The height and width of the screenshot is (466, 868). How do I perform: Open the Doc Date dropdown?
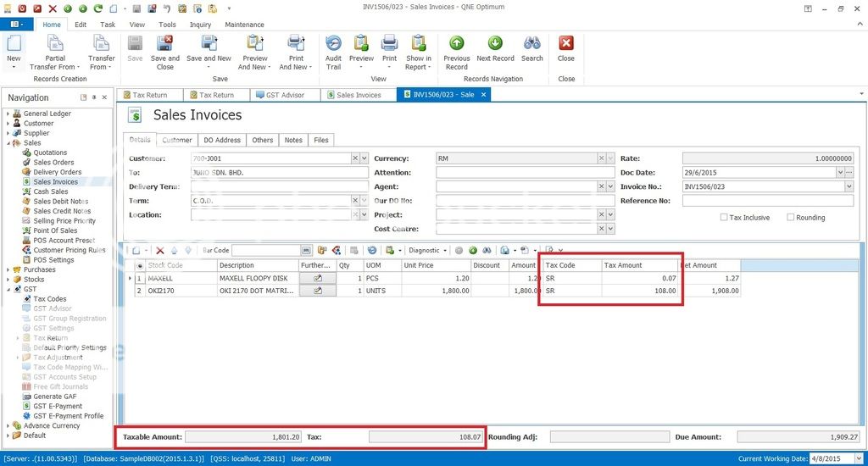(849, 173)
